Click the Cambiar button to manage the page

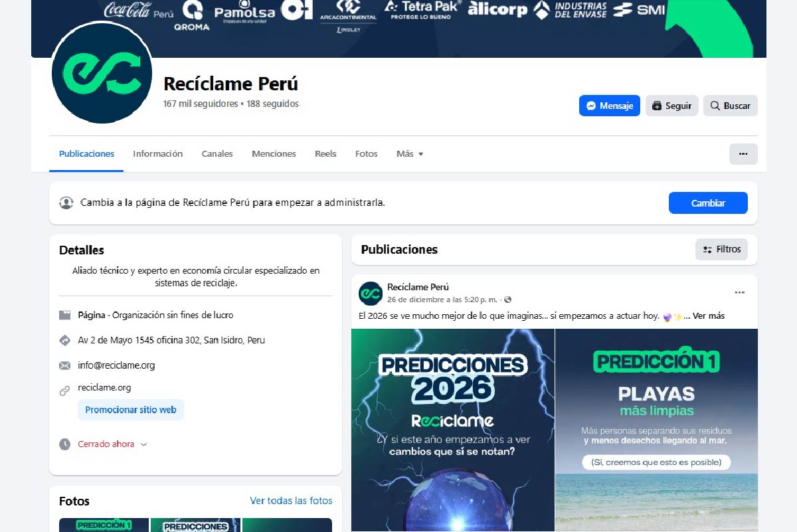click(708, 203)
